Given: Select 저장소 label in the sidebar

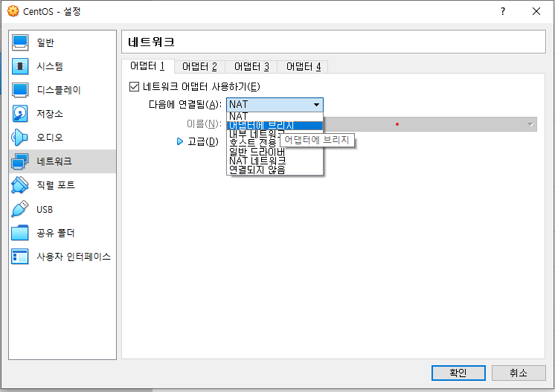Looking at the screenshot, I should point(50,114).
